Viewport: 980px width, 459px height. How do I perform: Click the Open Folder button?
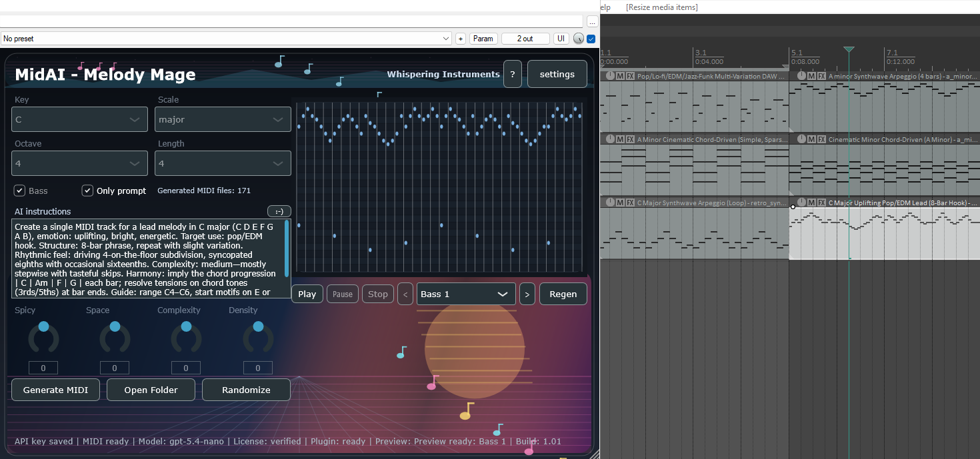tap(151, 390)
